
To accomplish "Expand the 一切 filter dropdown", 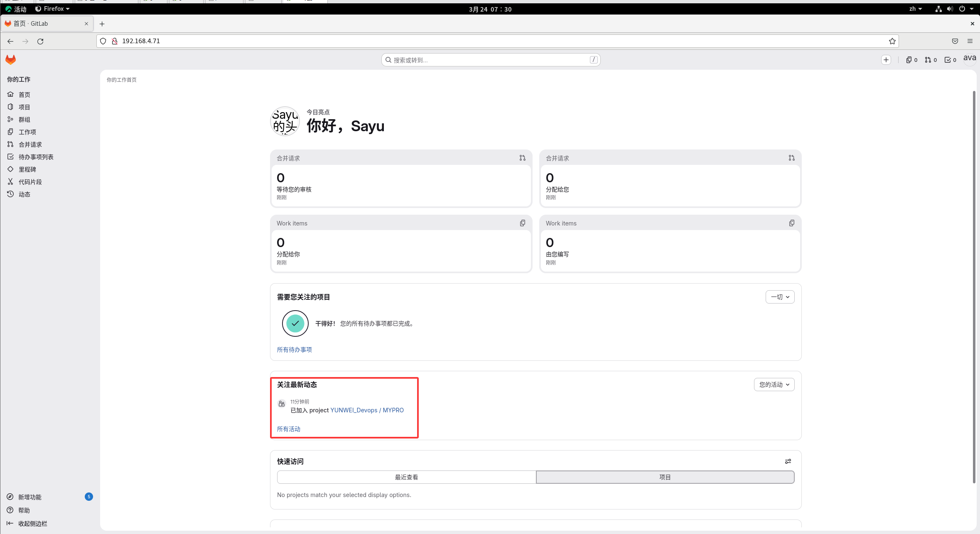I will coord(780,297).
